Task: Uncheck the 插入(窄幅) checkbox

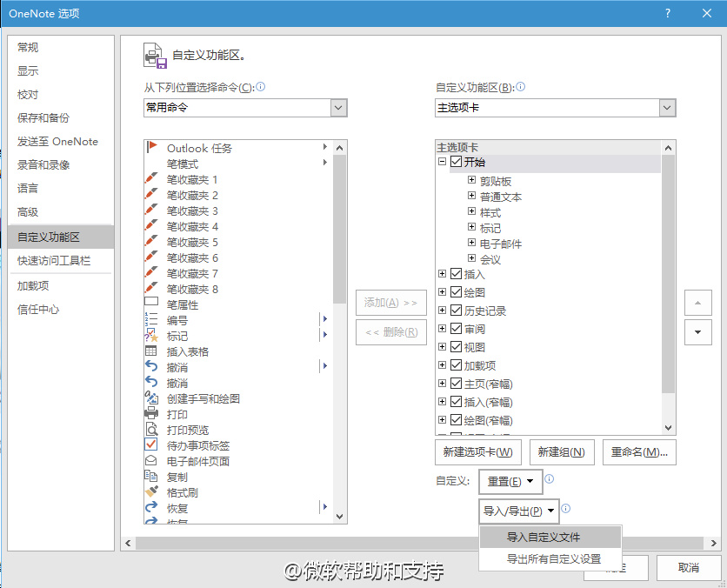Action: coord(457,401)
